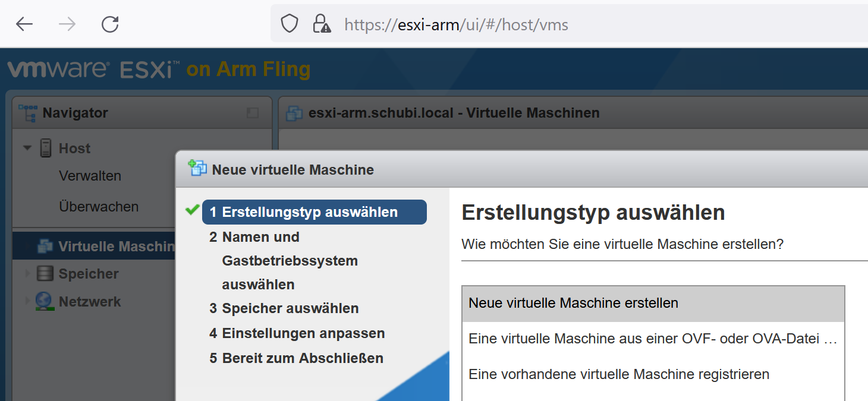Select wizard step 1 Erstellungstyp auswählen
The width and height of the screenshot is (868, 401).
pos(310,212)
